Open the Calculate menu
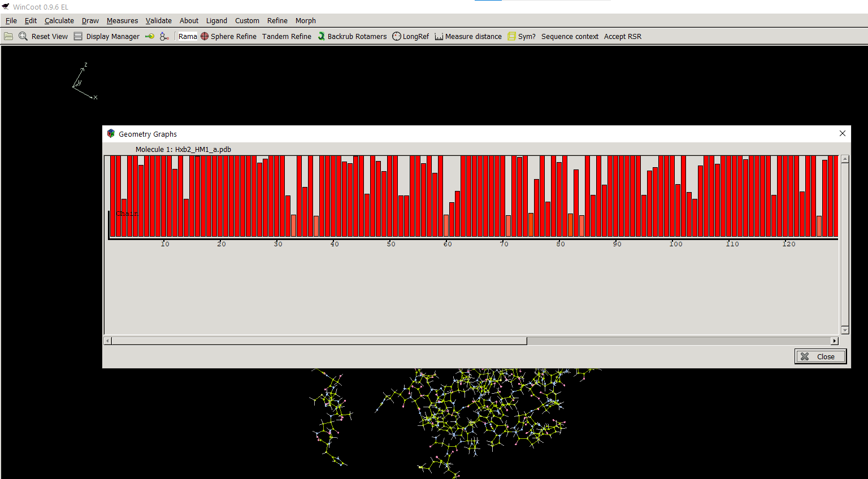 coord(59,20)
